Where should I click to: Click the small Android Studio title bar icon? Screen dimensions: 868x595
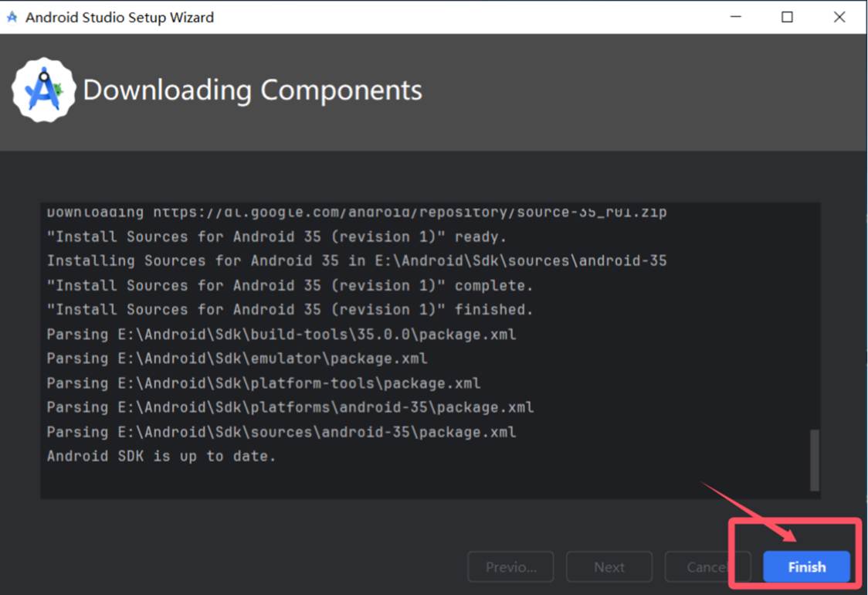click(x=12, y=17)
